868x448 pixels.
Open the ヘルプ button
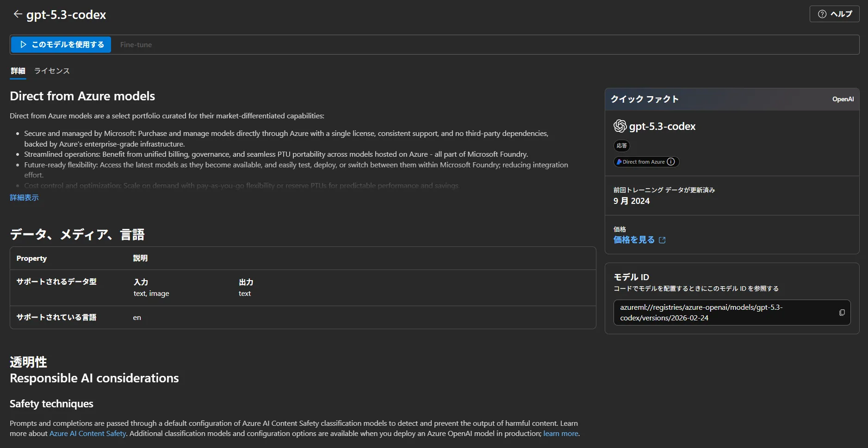tap(834, 14)
